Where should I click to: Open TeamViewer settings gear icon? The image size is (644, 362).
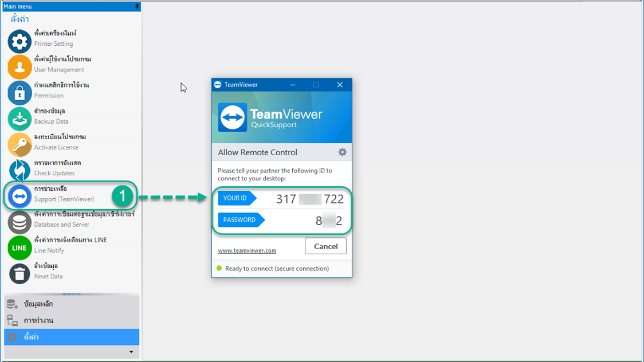point(342,152)
